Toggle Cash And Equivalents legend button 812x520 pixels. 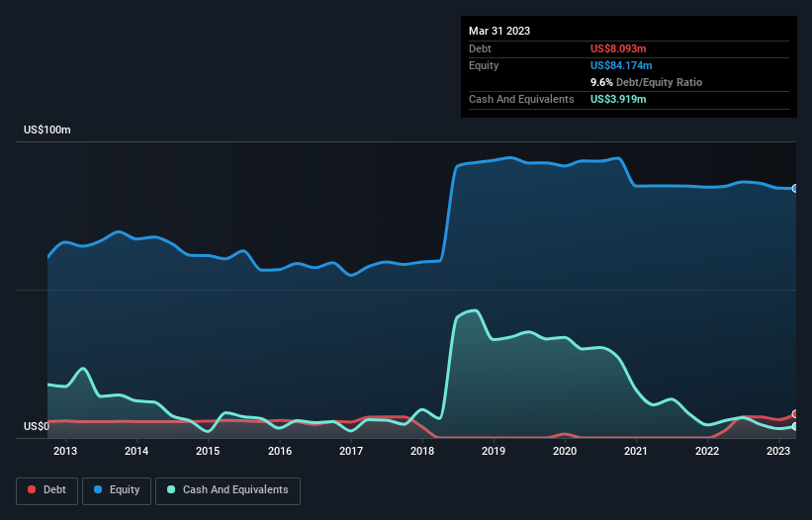point(227,490)
